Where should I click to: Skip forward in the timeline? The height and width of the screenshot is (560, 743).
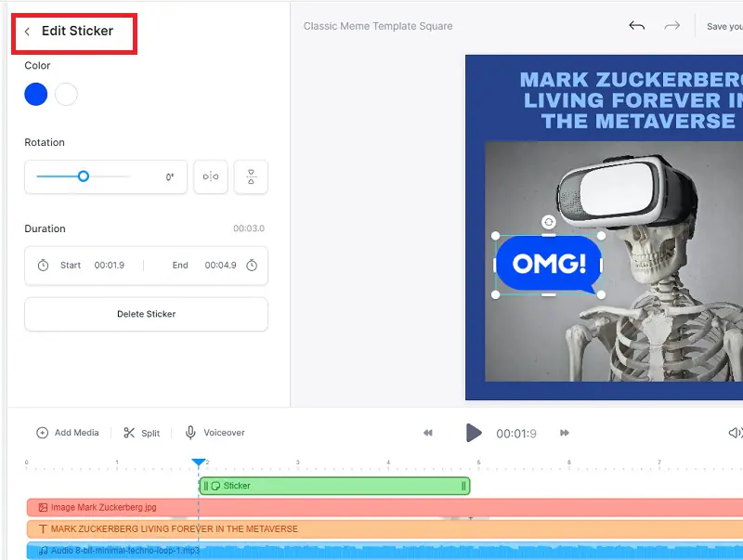pos(565,433)
